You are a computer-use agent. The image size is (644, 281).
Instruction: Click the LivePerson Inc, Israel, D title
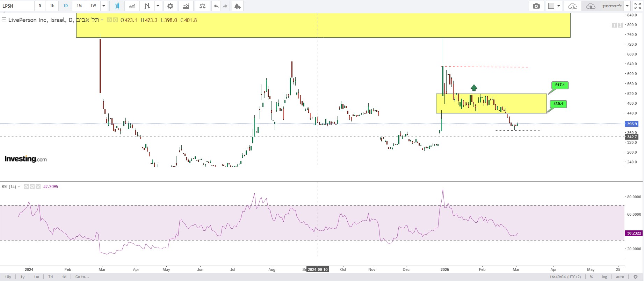coord(41,20)
